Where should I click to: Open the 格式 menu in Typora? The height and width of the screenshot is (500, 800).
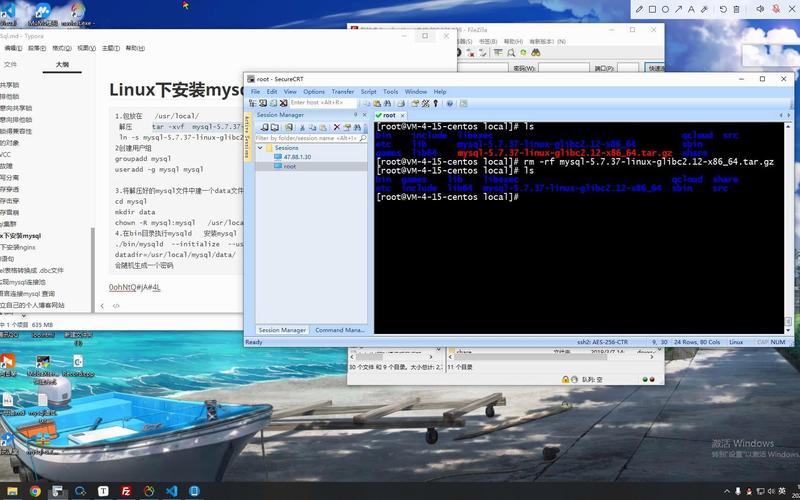tap(62, 48)
